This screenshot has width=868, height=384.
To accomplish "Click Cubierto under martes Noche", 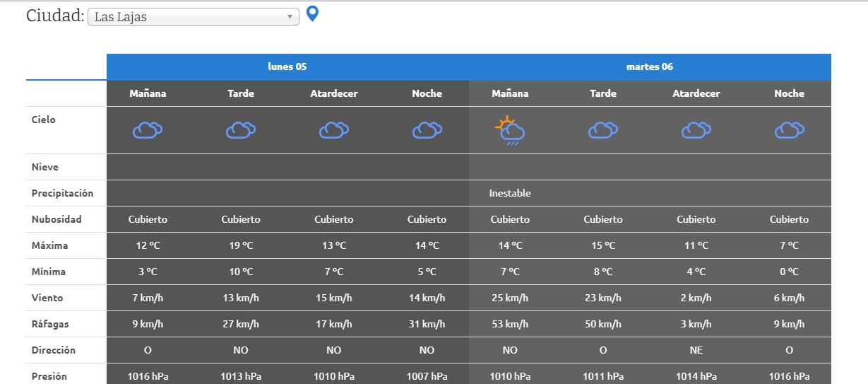I will tap(790, 219).
